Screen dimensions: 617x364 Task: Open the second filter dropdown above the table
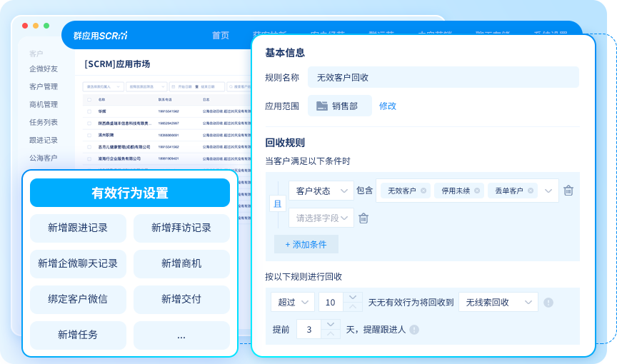point(146,86)
